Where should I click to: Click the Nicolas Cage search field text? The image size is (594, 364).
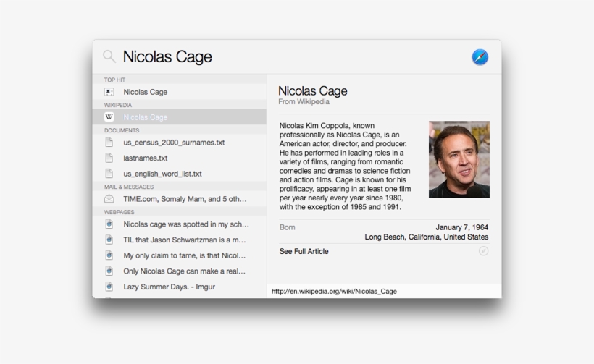click(x=167, y=56)
